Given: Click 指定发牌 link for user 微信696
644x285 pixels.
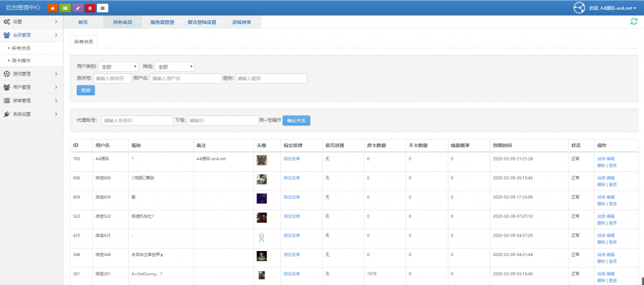Looking at the screenshot, I should [292, 178].
